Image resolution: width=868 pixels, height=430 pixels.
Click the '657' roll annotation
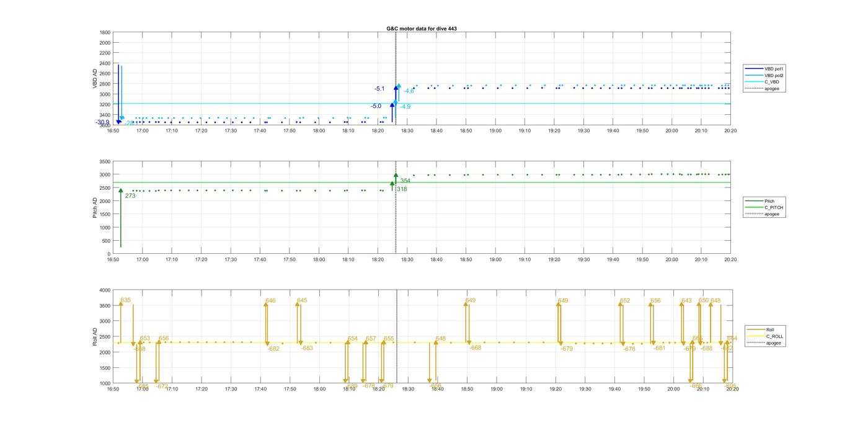click(x=371, y=339)
